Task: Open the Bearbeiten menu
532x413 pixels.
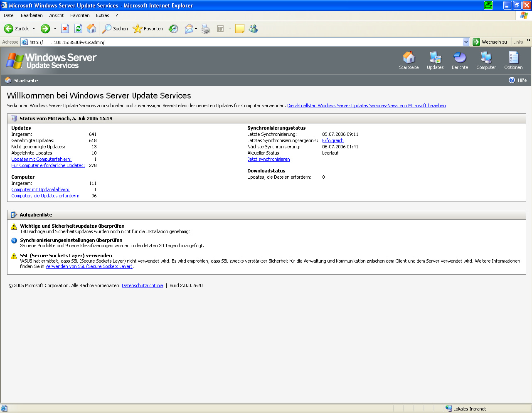Action: coord(32,15)
